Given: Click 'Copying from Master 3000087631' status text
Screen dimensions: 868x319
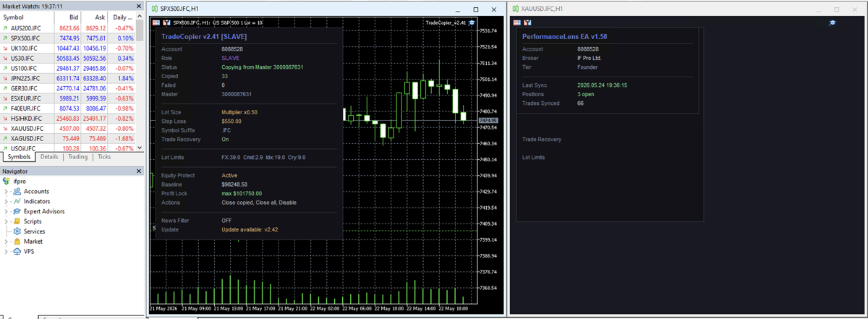Looking at the screenshot, I should 262,67.
